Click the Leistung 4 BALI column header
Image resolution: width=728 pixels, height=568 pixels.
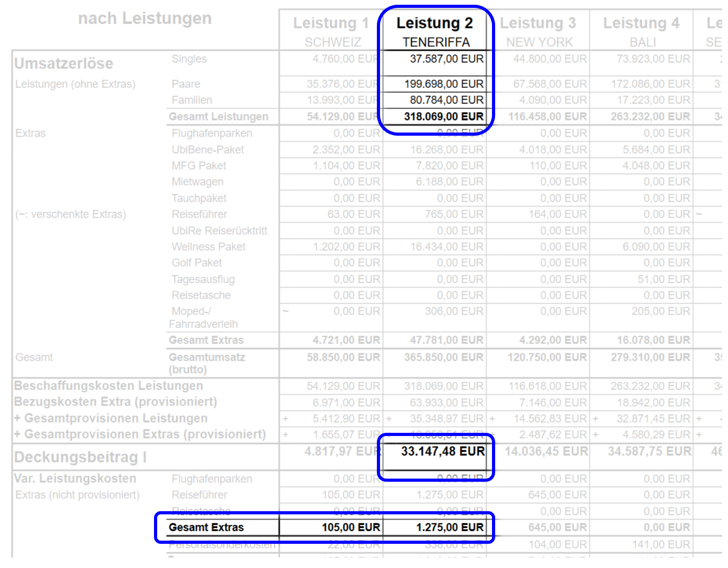(x=641, y=31)
